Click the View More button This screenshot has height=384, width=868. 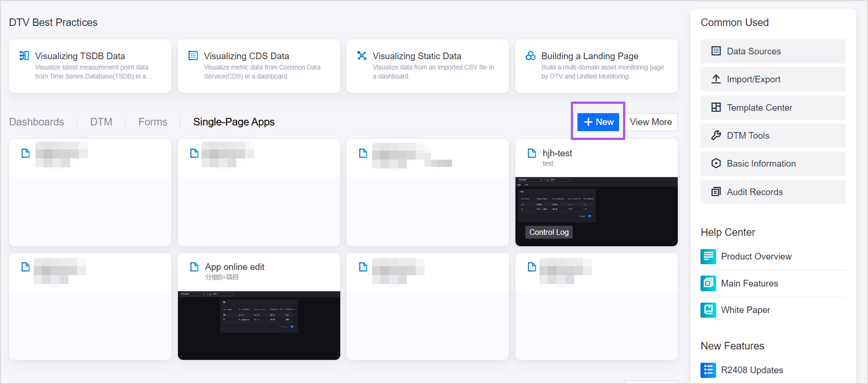651,122
